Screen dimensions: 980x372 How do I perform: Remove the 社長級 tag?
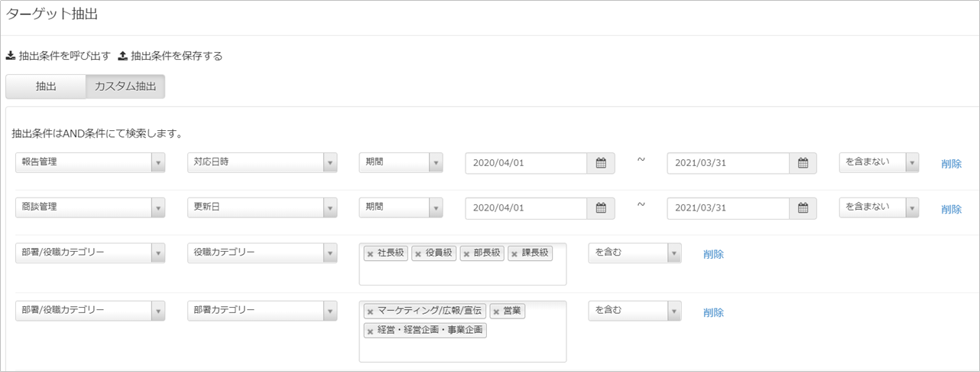pos(371,254)
